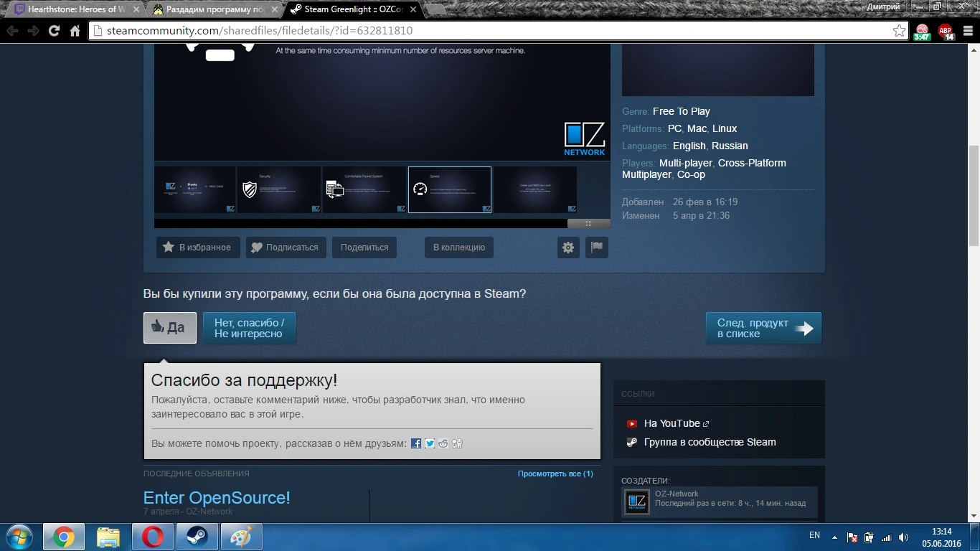Click the Co-op players link
The height and width of the screenshot is (551, 980).
692,174
